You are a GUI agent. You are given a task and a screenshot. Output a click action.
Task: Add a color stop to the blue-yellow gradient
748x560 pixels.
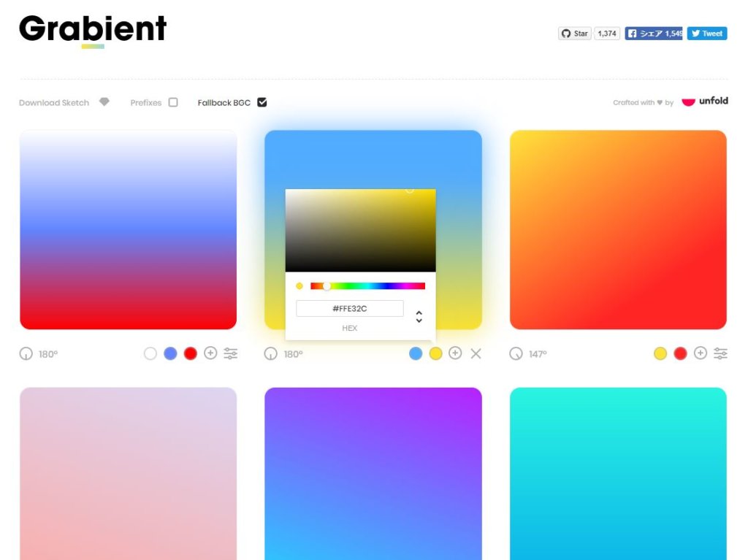pos(455,353)
